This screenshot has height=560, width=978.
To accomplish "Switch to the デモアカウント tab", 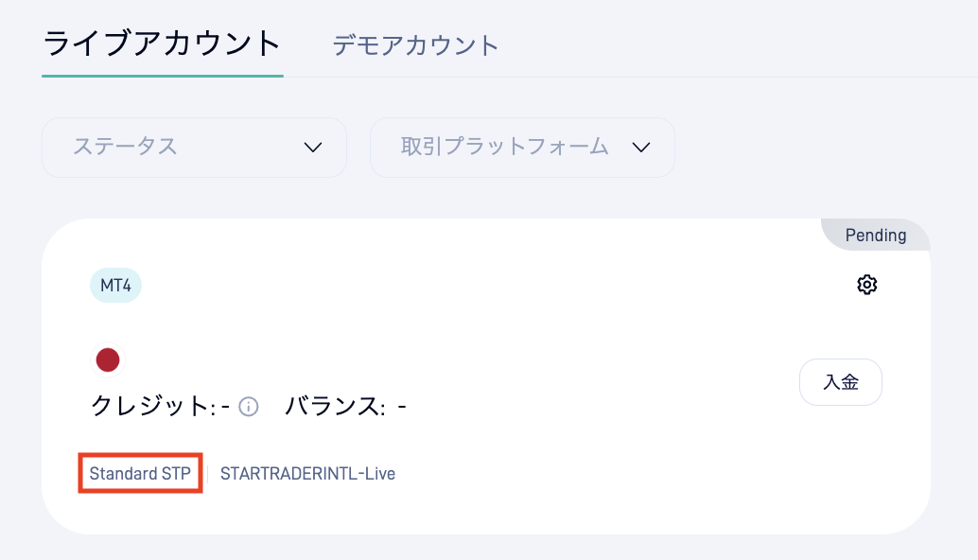I will point(415,45).
